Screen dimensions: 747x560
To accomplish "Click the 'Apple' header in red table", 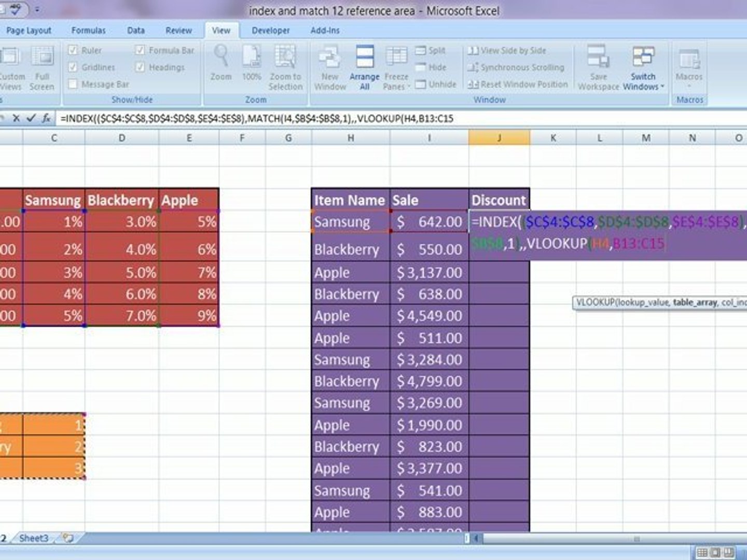I will 189,200.
